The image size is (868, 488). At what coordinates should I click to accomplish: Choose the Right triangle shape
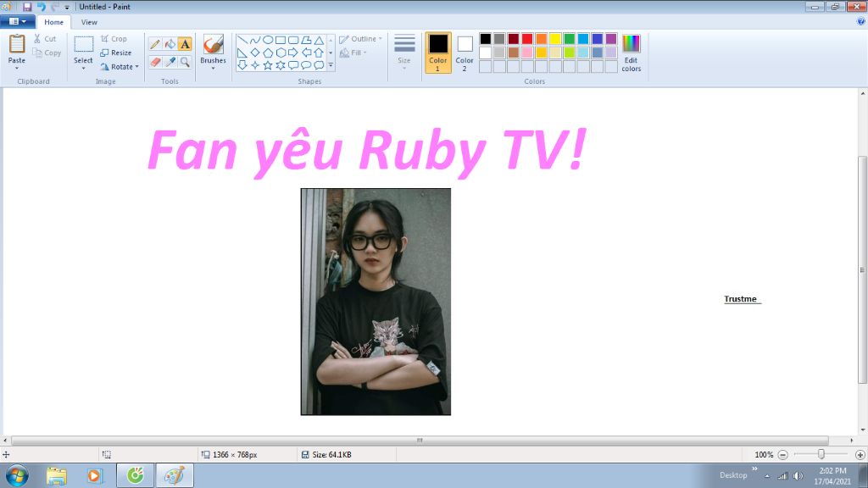click(x=242, y=53)
